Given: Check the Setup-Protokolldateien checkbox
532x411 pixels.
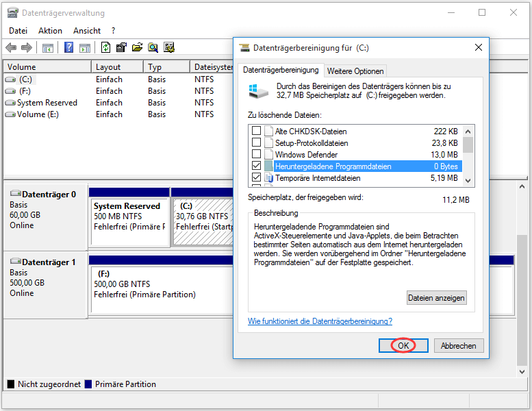Looking at the screenshot, I should coord(257,142).
